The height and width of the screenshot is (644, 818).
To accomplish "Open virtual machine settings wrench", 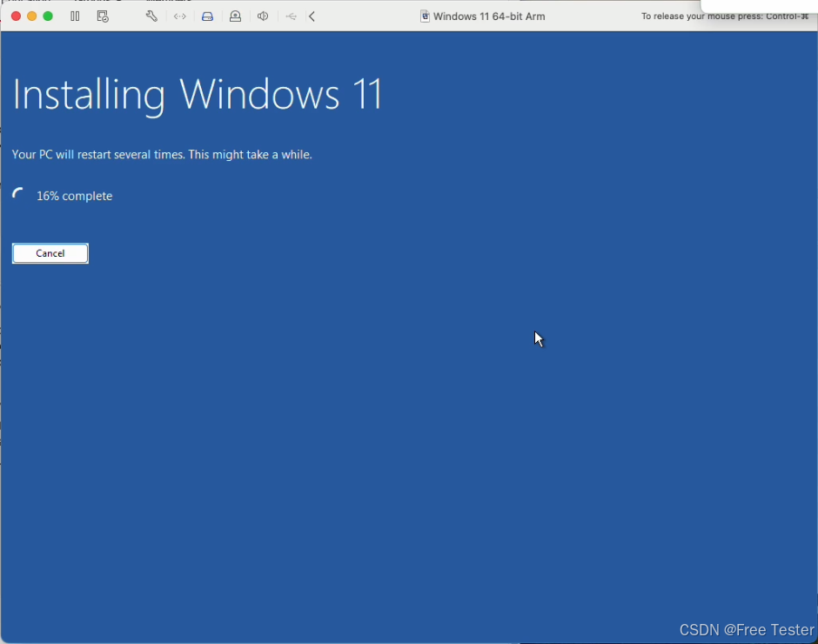I will [151, 17].
